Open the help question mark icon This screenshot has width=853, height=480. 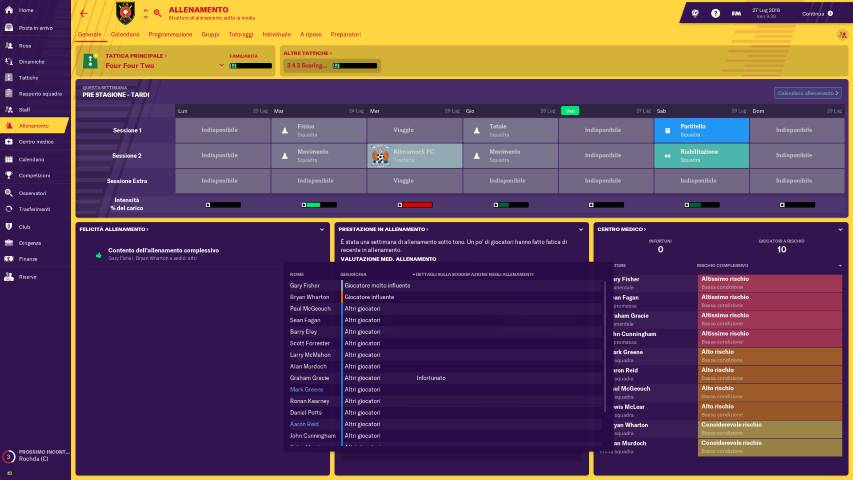(715, 13)
